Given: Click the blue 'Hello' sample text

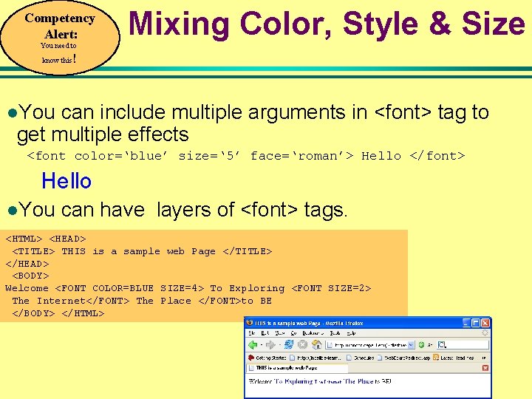Looking at the screenshot, I should 66,180.
